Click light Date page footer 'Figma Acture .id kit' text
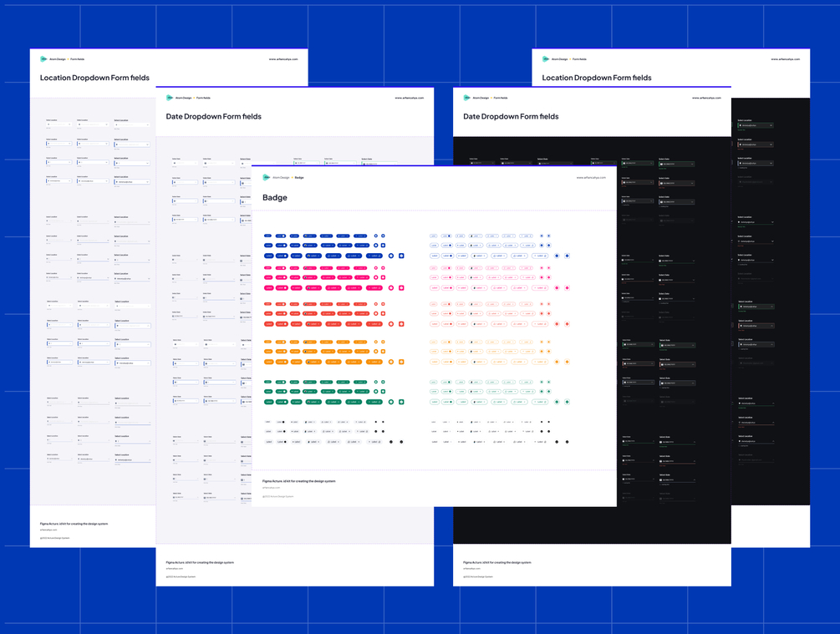The image size is (840, 634). point(200,562)
